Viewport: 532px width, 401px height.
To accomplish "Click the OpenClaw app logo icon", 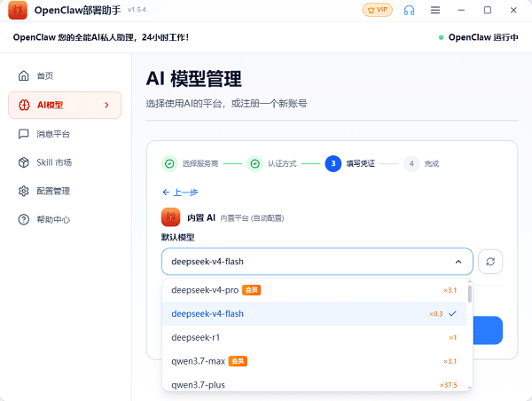I will click(18, 10).
